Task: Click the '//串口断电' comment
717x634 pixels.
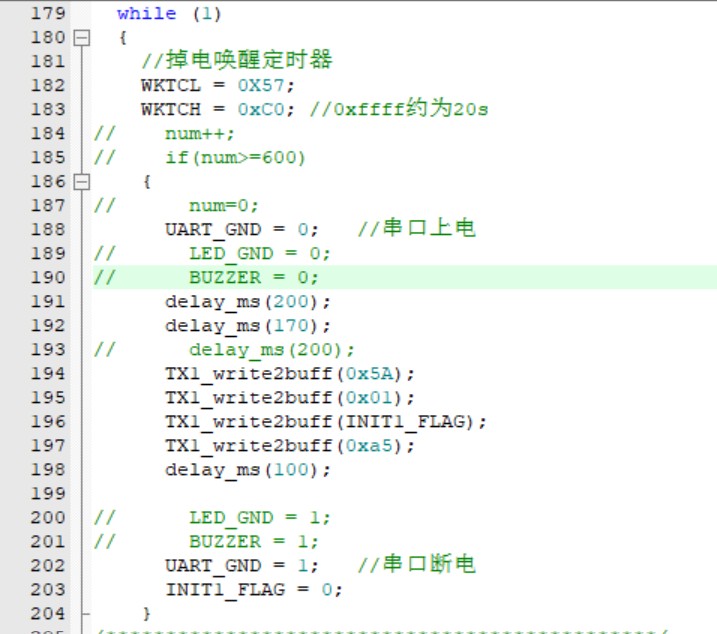Action: pyautogui.click(x=417, y=564)
